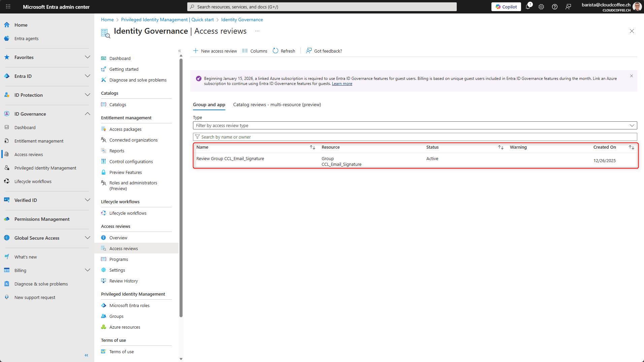Sort the table by Created On
The image size is (644, 362).
coord(631,147)
